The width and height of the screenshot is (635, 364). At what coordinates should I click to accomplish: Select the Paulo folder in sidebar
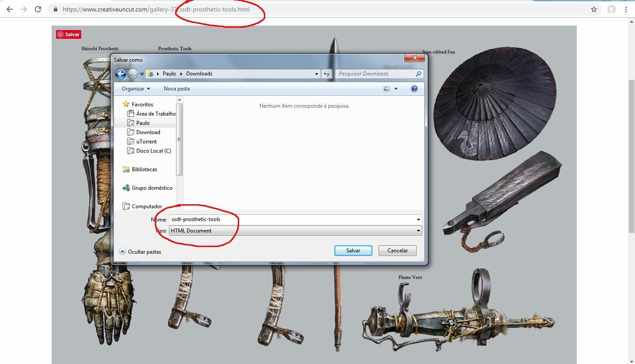point(143,123)
